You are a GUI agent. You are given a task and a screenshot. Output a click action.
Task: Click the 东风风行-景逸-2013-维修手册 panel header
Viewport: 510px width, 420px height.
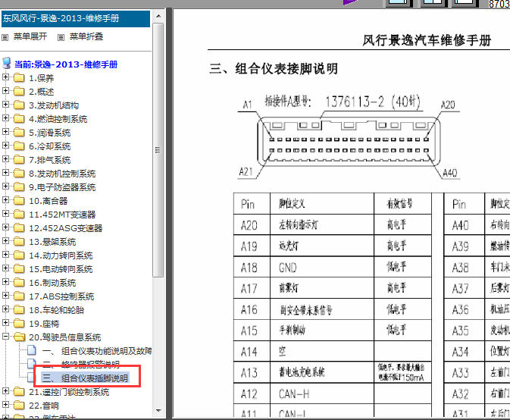pyautogui.click(x=76, y=18)
